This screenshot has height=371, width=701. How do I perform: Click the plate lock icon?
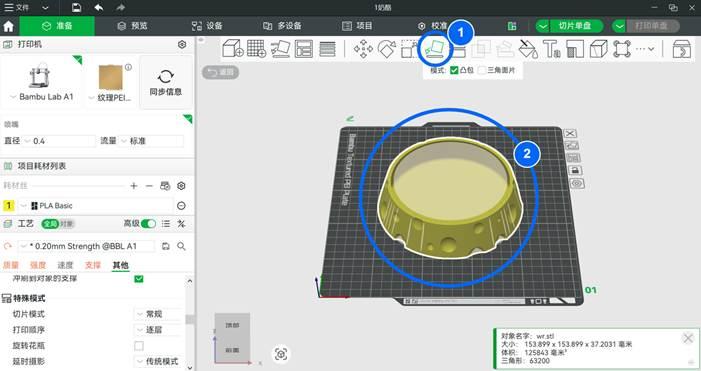575,170
